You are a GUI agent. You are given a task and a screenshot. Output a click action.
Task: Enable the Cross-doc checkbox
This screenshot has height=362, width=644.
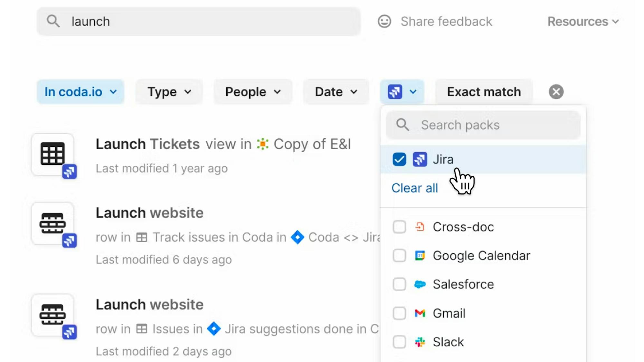coord(399,227)
